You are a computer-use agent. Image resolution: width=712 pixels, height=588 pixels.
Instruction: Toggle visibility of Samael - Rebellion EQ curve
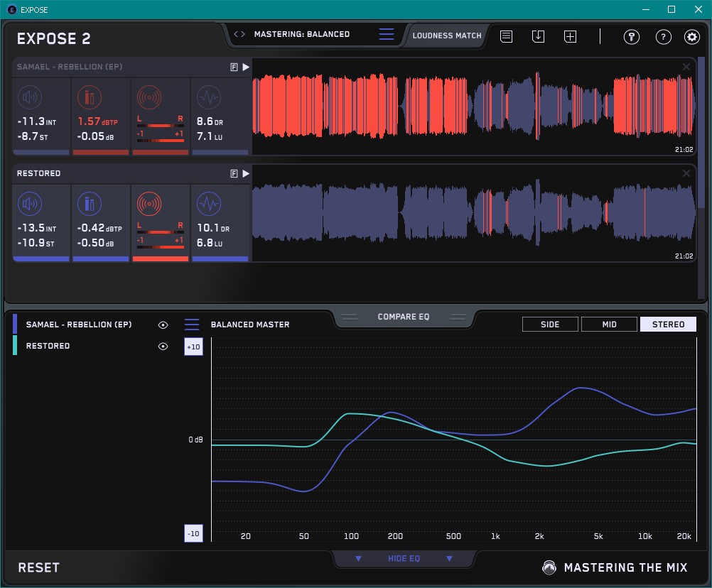tap(163, 325)
